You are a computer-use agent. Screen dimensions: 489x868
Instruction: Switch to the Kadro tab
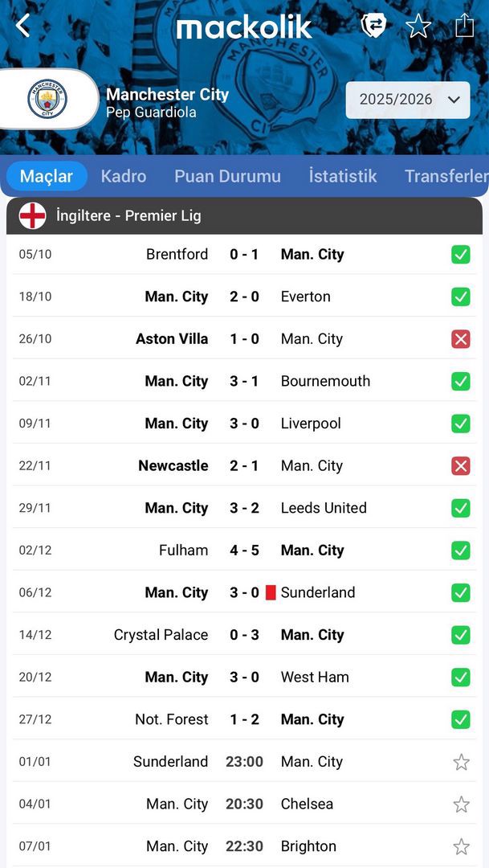point(124,176)
